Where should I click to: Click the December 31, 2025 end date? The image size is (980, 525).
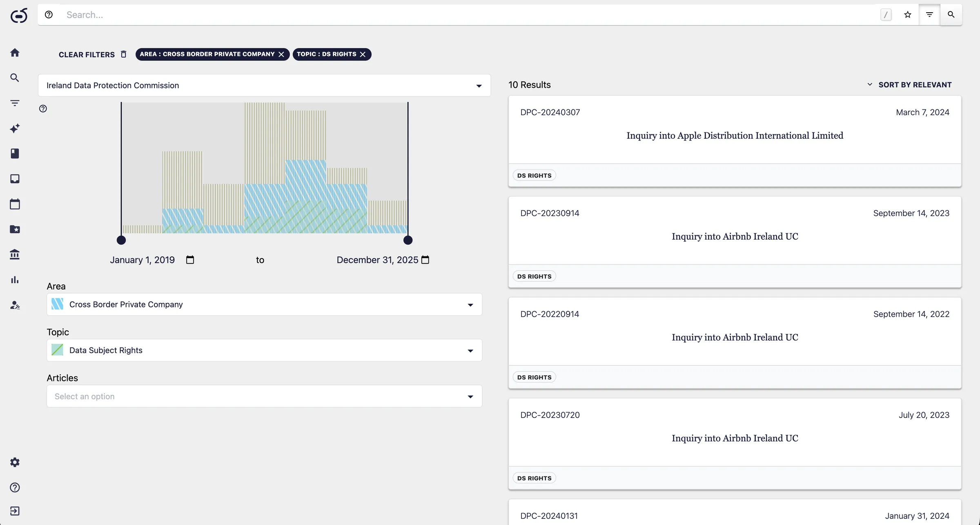377,260
